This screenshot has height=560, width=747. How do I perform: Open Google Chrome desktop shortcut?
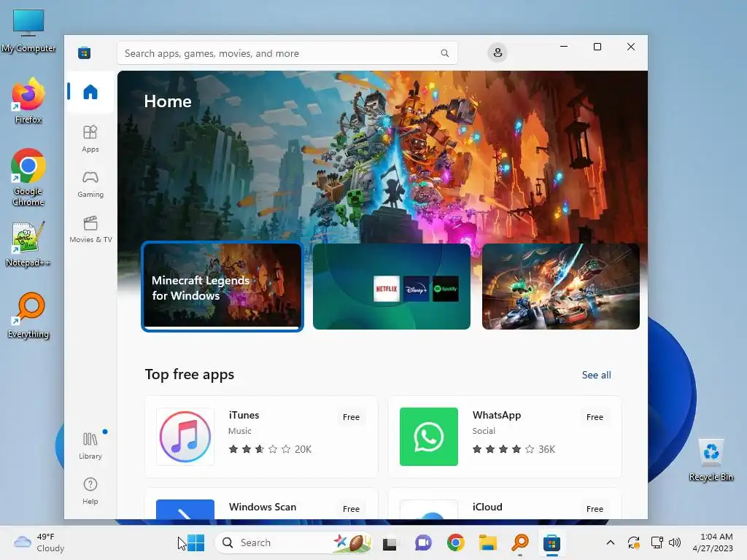(x=28, y=177)
